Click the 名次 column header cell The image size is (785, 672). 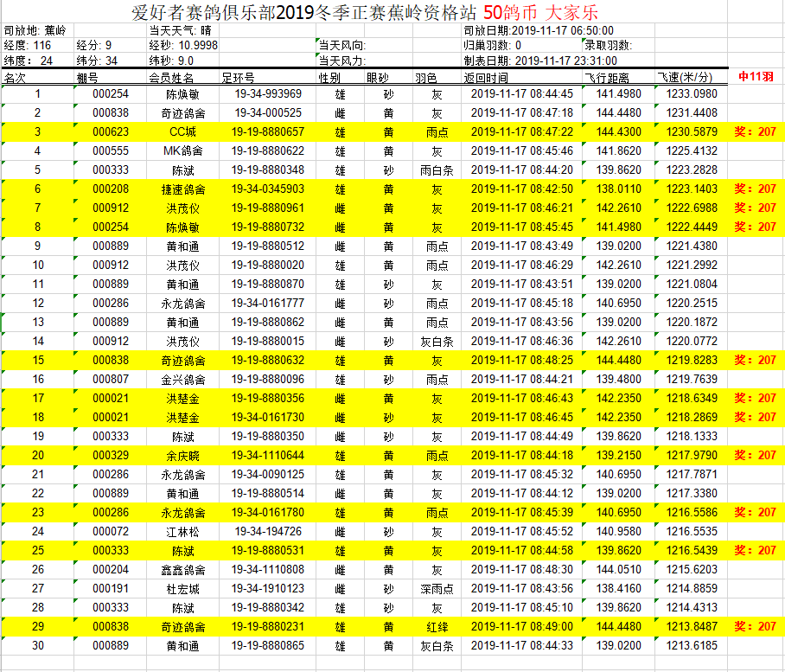coord(37,78)
